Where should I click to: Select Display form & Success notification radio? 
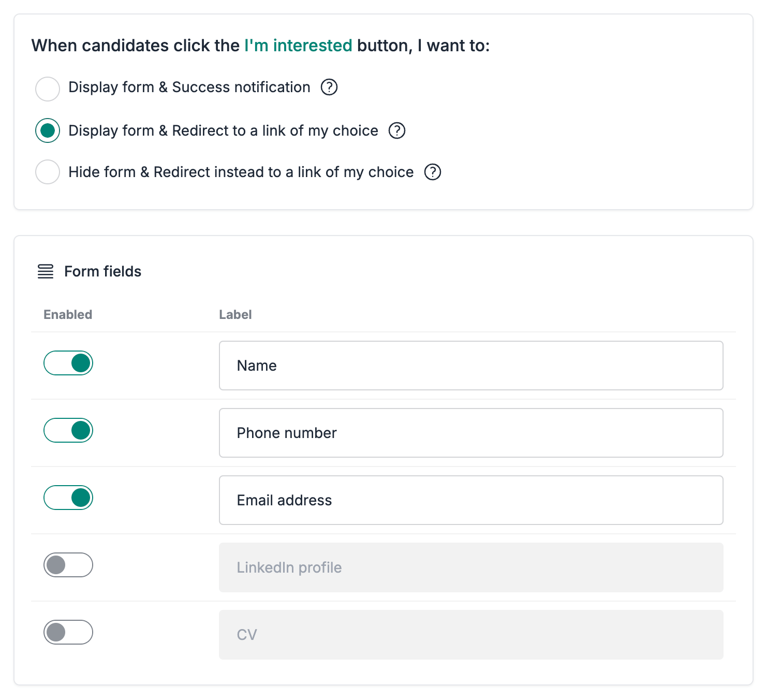(x=48, y=89)
